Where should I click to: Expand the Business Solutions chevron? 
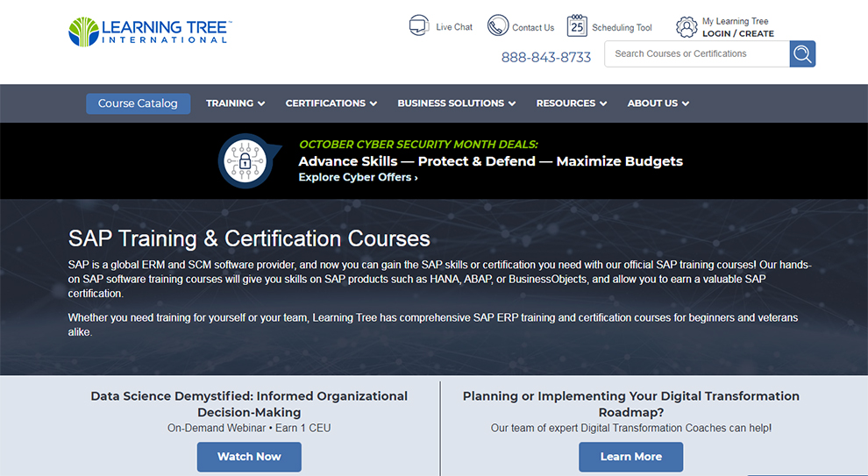coord(512,103)
